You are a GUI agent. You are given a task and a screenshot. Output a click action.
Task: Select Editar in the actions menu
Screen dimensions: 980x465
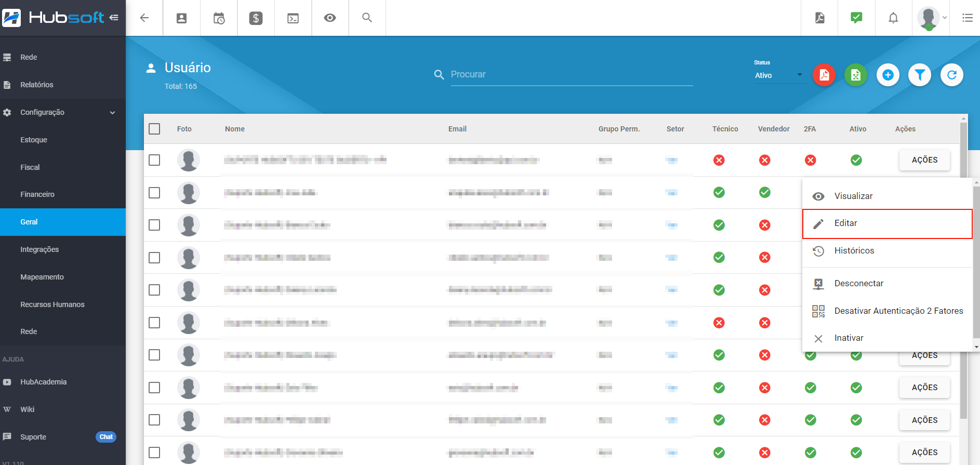point(887,224)
